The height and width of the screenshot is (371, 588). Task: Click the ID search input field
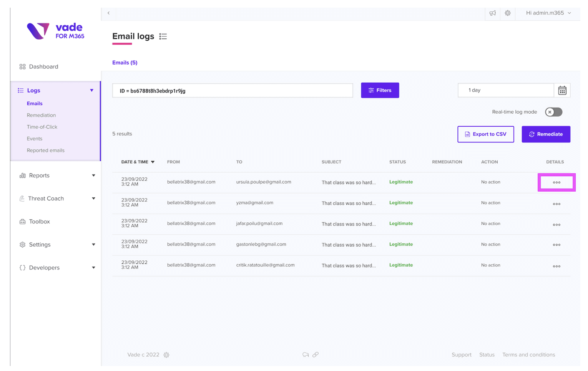[x=232, y=91]
